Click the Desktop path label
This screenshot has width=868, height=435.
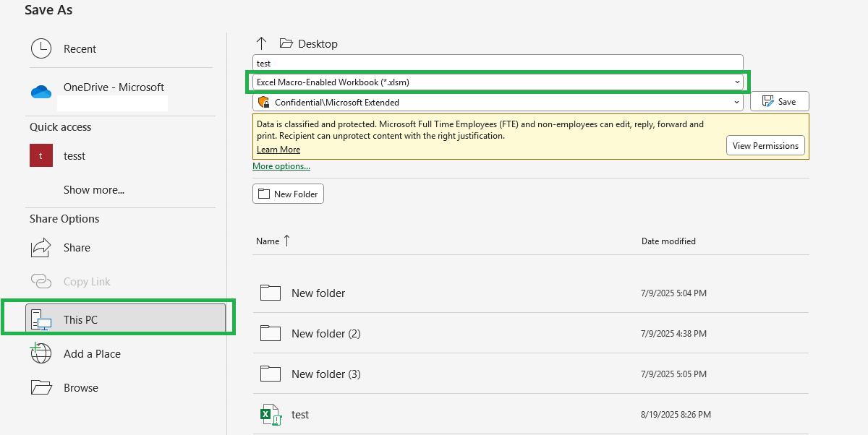pos(318,43)
